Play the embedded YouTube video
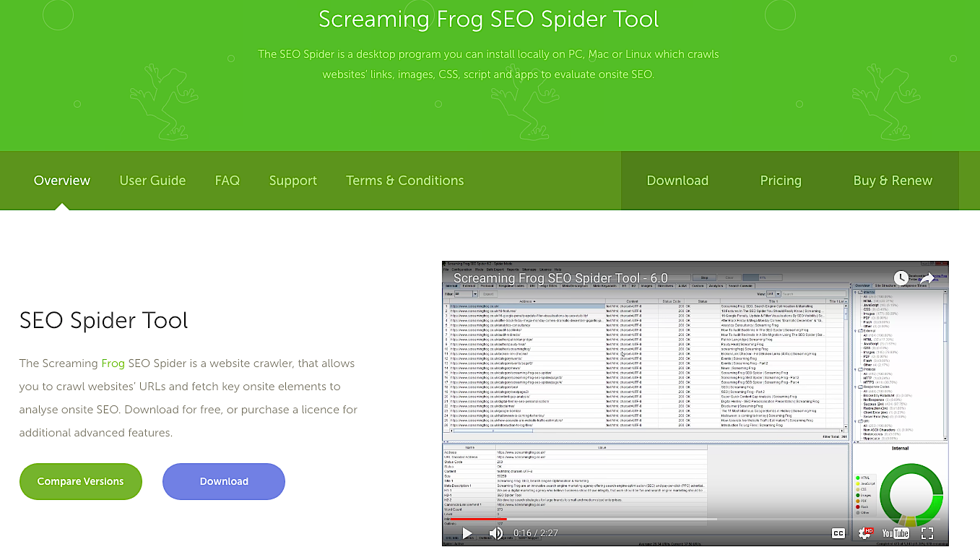Viewport: 980px width, 560px height. [x=467, y=533]
